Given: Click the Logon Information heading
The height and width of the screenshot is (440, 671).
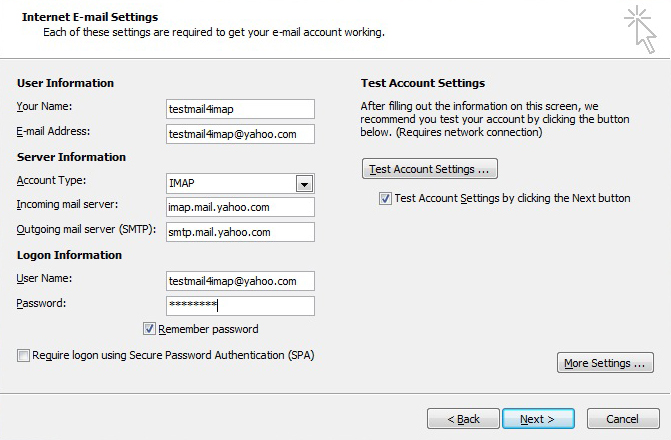Looking at the screenshot, I should pos(69,255).
